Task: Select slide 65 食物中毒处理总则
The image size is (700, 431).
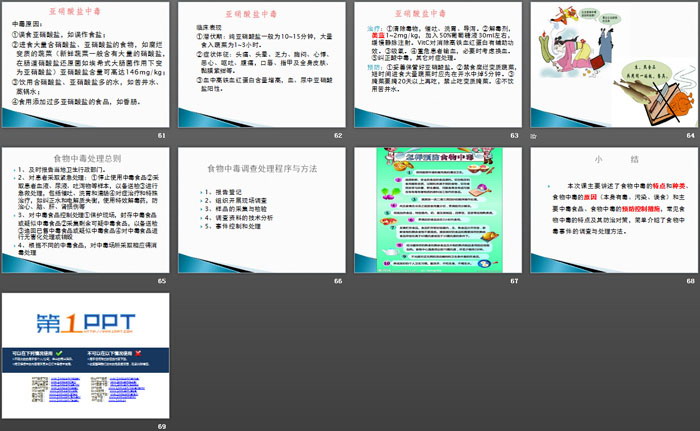Action: click(86, 210)
